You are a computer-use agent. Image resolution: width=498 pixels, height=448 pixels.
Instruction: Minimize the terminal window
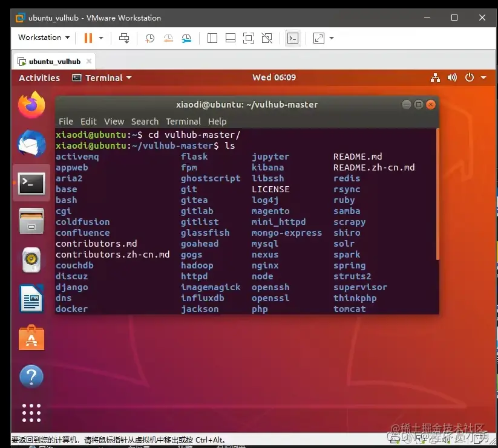click(x=406, y=105)
